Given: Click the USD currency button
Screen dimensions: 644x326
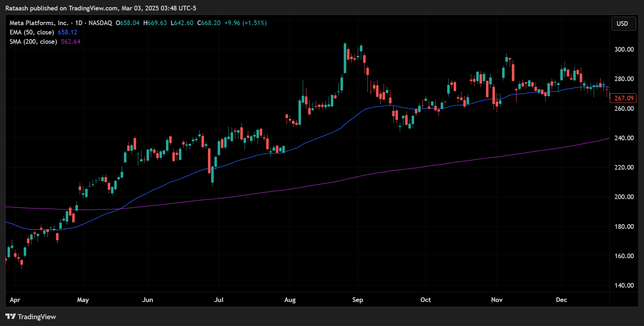Looking at the screenshot, I should tap(624, 24).
